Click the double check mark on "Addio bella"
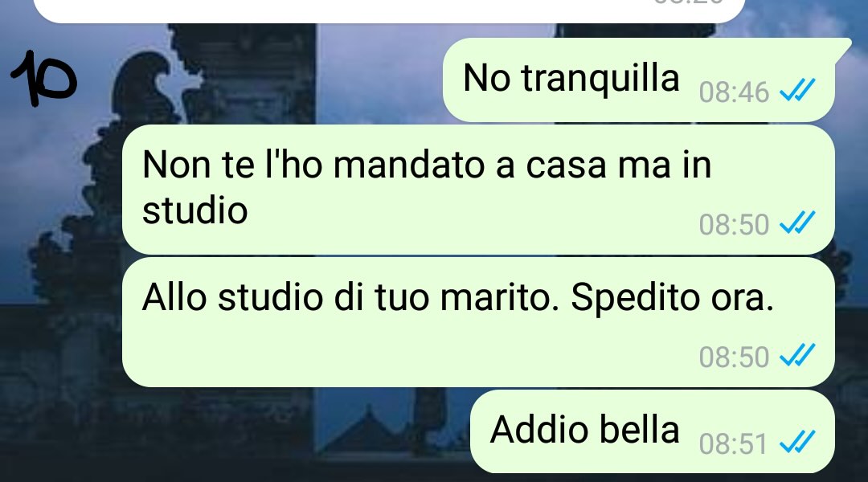 (797, 443)
